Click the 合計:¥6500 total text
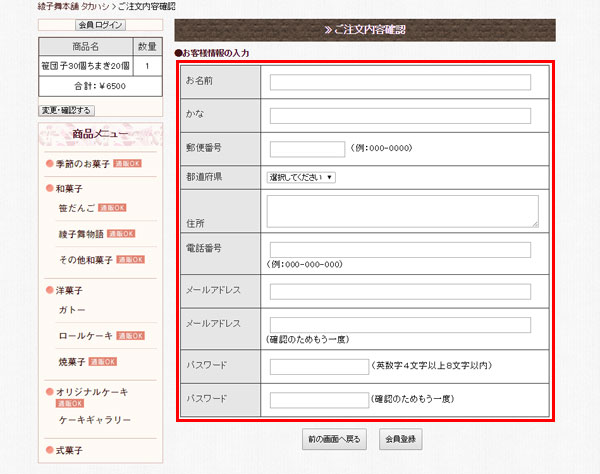The height and width of the screenshot is (474, 600). point(100,86)
